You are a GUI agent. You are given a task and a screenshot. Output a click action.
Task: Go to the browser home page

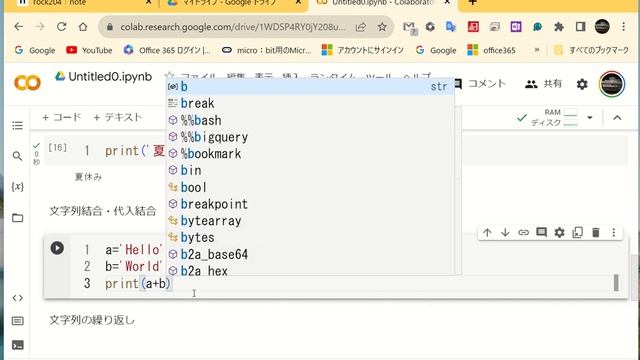[x=83, y=27]
